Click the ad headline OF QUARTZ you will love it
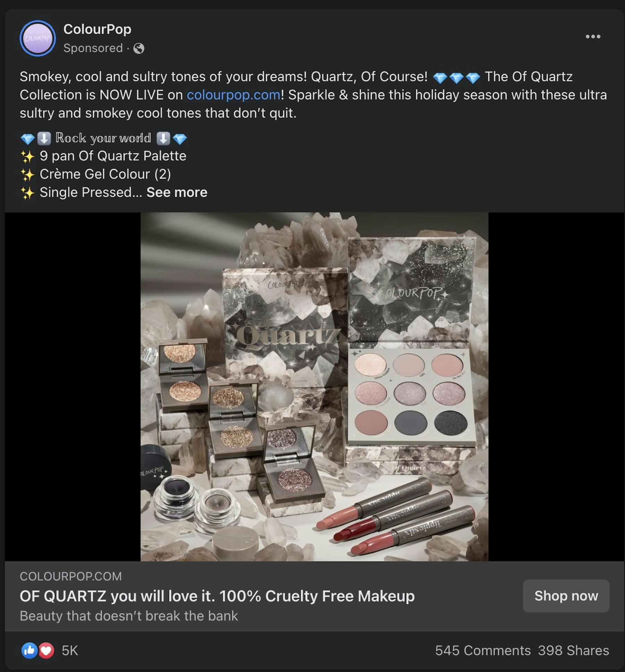The height and width of the screenshot is (672, 625). 217,596
